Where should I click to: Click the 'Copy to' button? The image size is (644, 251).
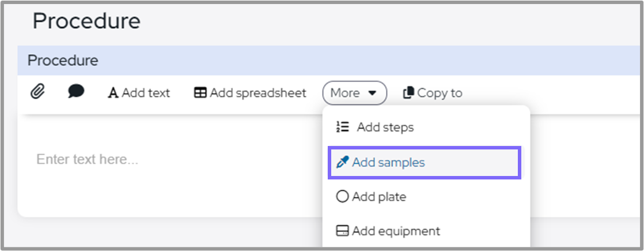click(440, 93)
